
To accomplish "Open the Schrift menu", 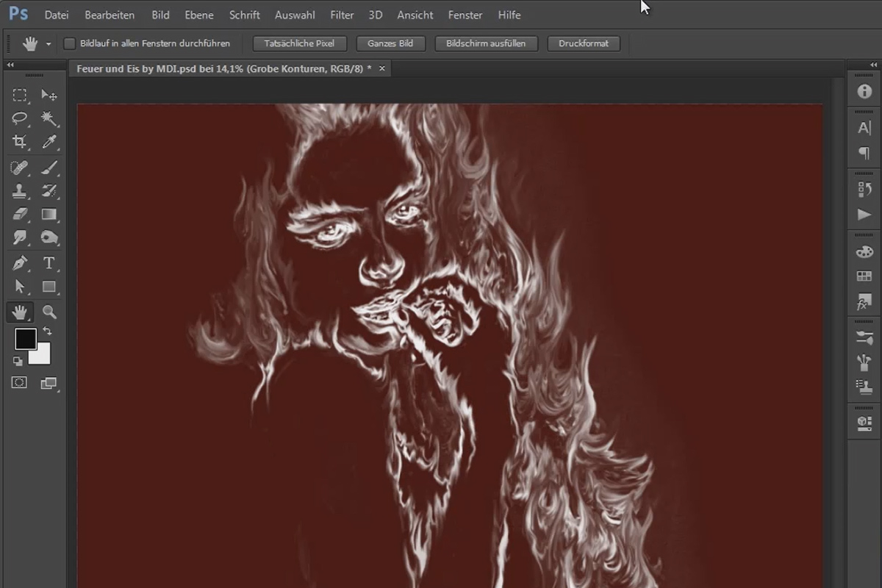I will pyautogui.click(x=245, y=15).
